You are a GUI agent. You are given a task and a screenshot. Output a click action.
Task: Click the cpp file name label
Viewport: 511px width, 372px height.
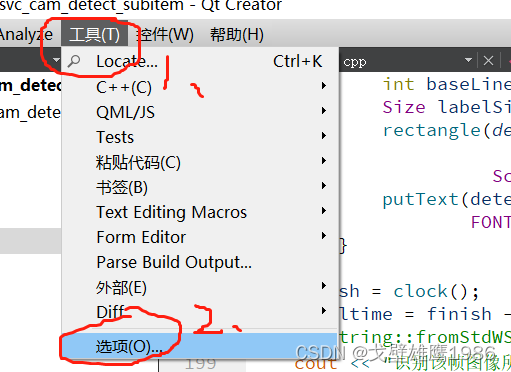tap(355, 62)
